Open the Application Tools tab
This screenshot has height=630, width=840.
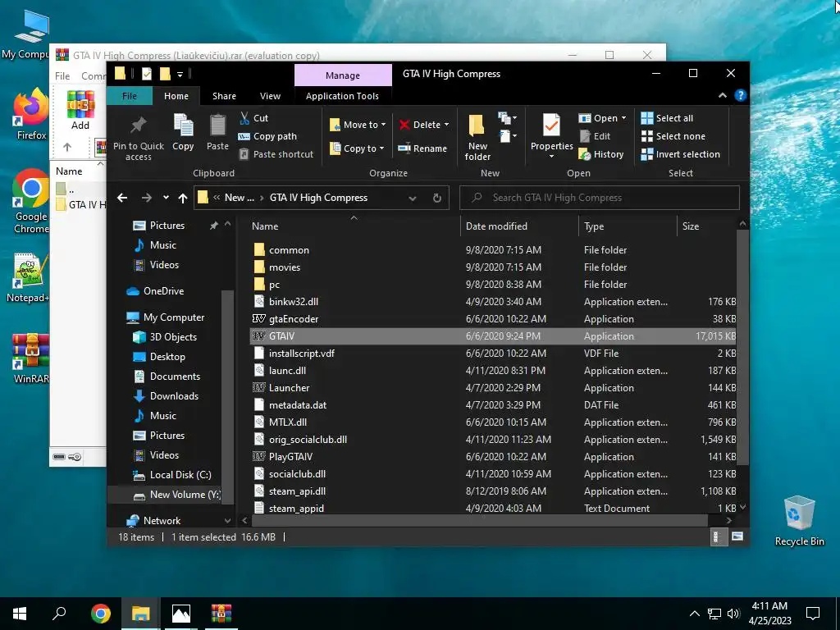point(342,96)
